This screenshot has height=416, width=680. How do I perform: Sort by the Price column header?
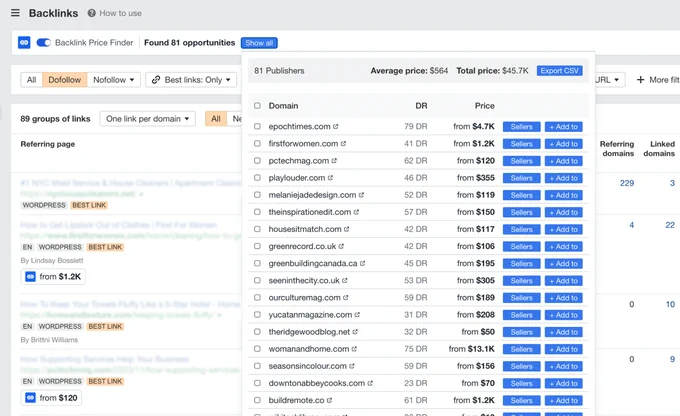point(484,106)
